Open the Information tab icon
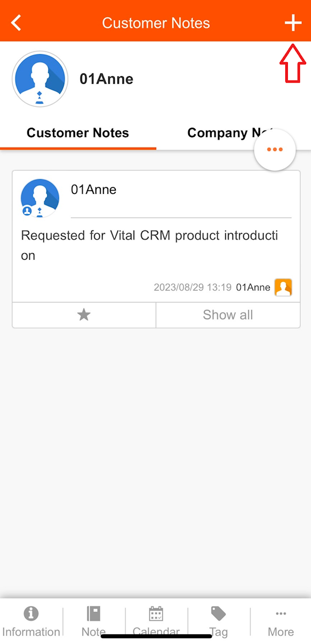The image size is (311, 644). (x=31, y=622)
